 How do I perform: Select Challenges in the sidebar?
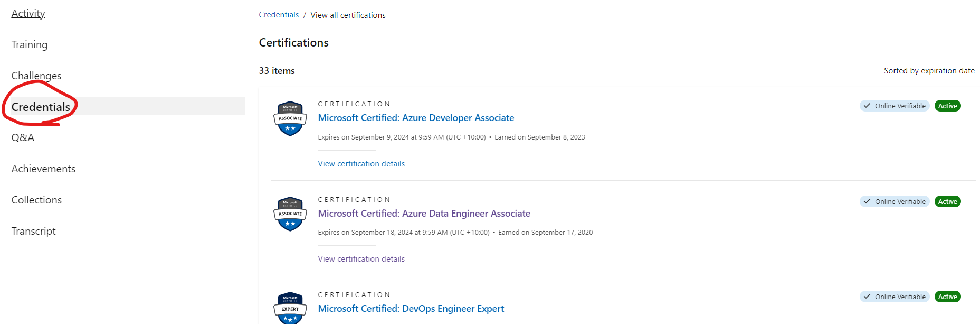tap(36, 76)
